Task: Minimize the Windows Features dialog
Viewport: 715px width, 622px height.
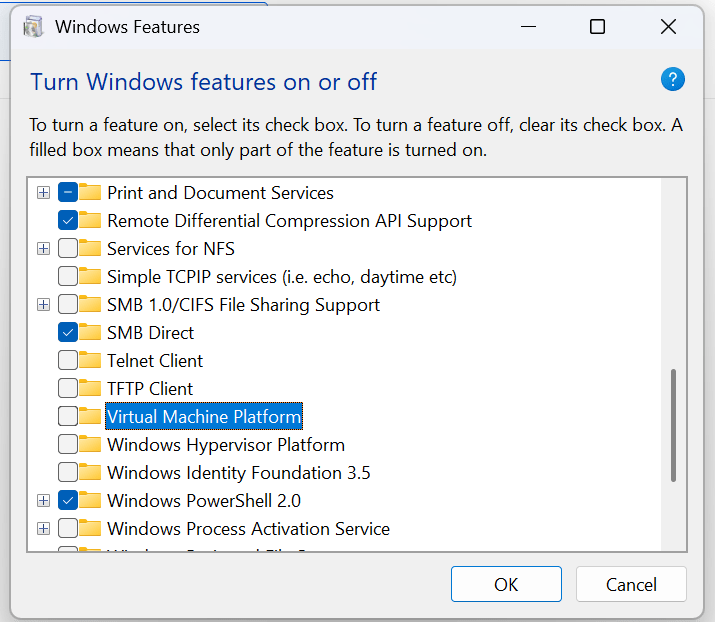Action: tap(528, 26)
